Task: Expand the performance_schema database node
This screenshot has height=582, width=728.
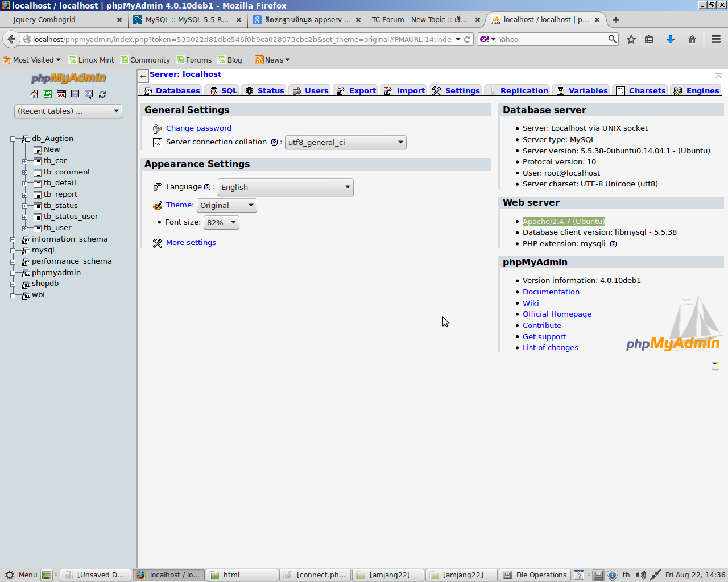Action: (13, 261)
